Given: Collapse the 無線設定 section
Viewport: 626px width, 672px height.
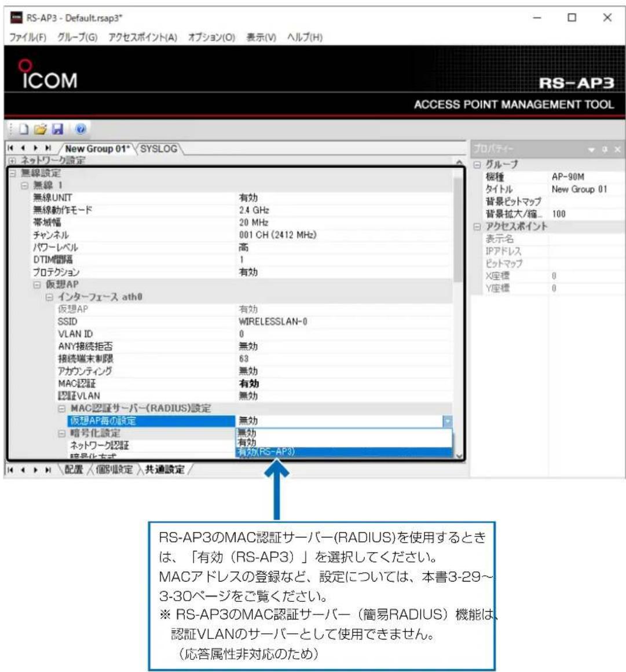Looking at the screenshot, I should 12,174.
